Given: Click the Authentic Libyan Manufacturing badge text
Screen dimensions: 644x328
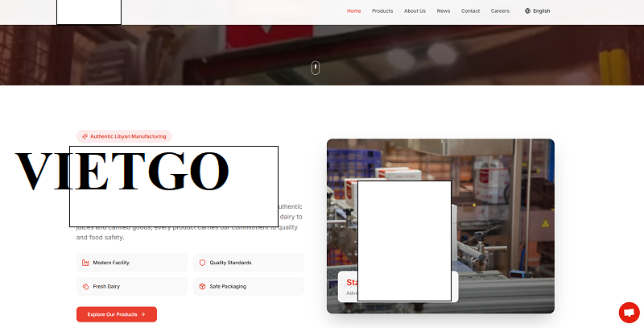Looking at the screenshot, I should (128, 137).
